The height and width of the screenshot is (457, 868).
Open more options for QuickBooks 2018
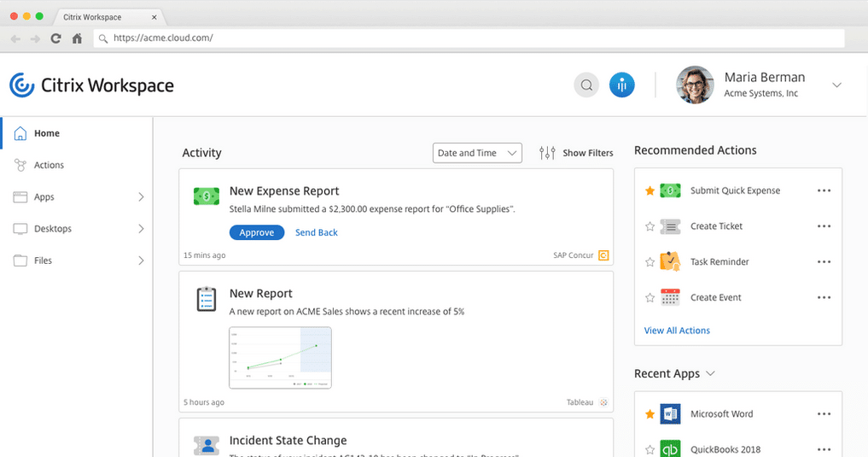coord(824,449)
